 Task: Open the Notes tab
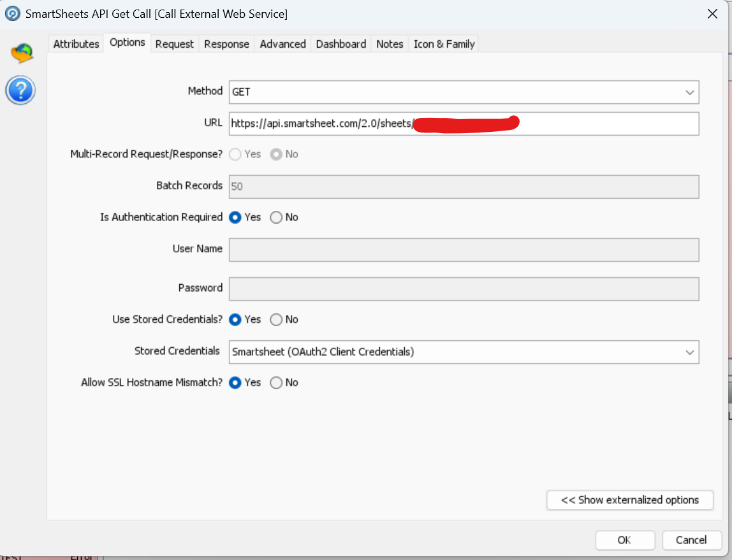coord(390,44)
